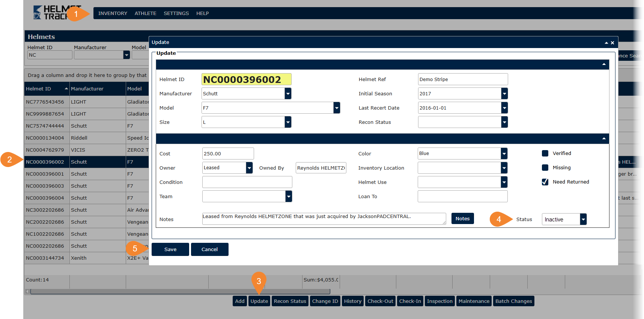Open the Team dropdown
Viewport: 644px width, 319px height.
click(289, 196)
